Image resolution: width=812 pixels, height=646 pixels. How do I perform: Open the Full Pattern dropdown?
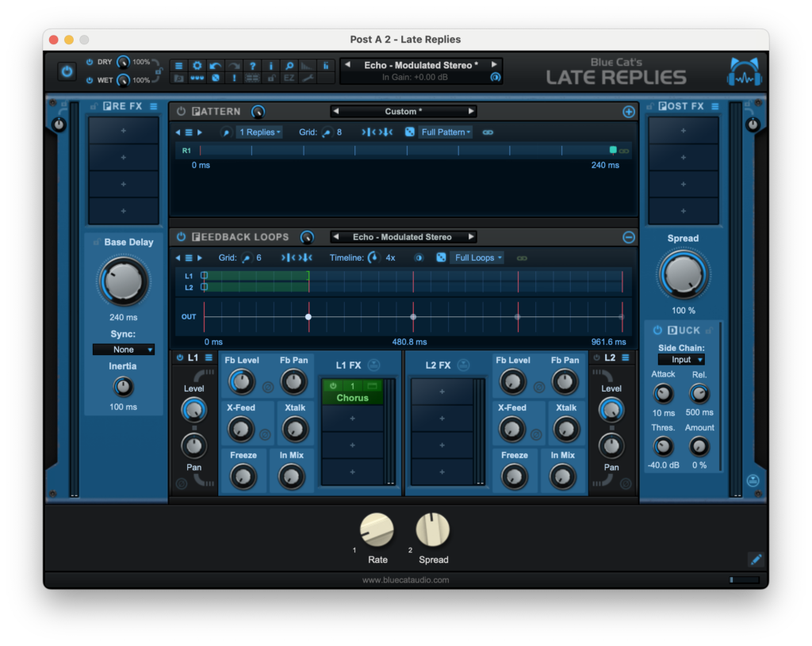[x=446, y=132]
